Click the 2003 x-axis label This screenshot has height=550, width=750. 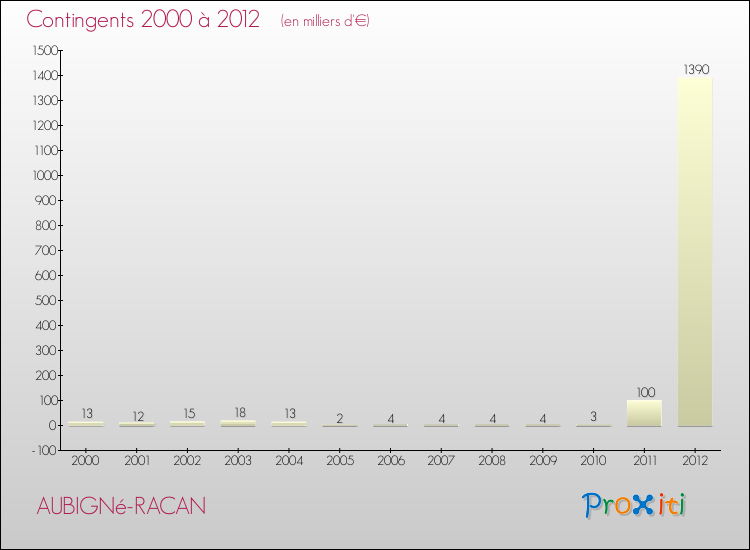coord(238,461)
